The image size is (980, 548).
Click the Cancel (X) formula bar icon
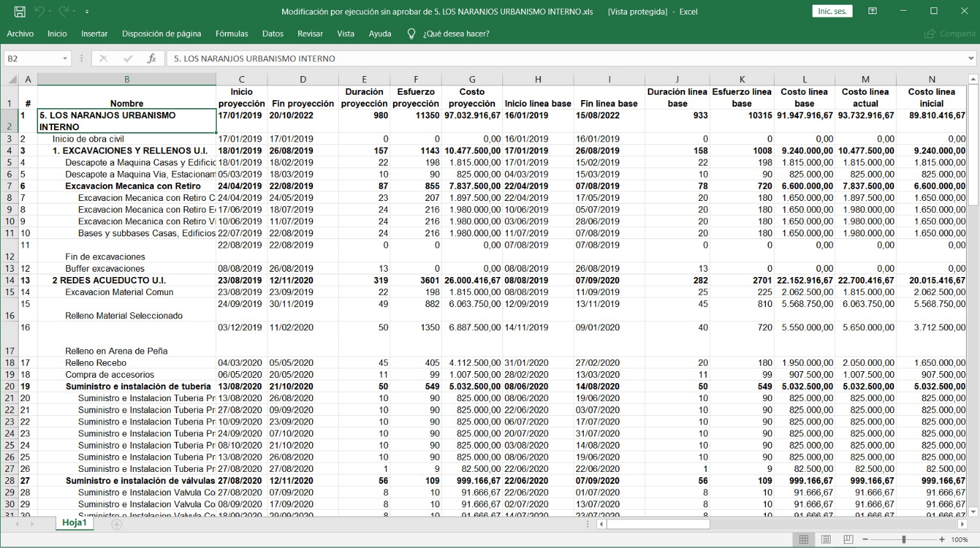pos(103,59)
